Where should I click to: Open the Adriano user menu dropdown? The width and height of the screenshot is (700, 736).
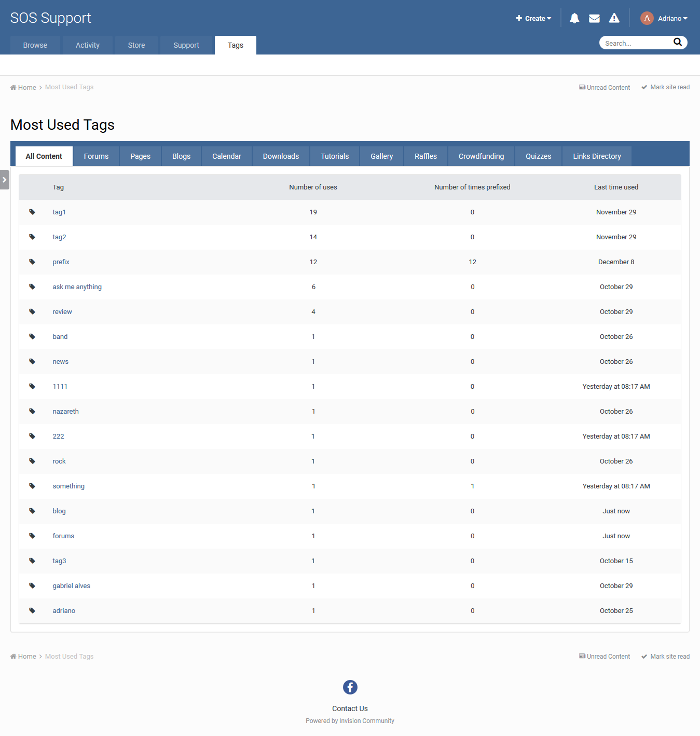point(672,18)
